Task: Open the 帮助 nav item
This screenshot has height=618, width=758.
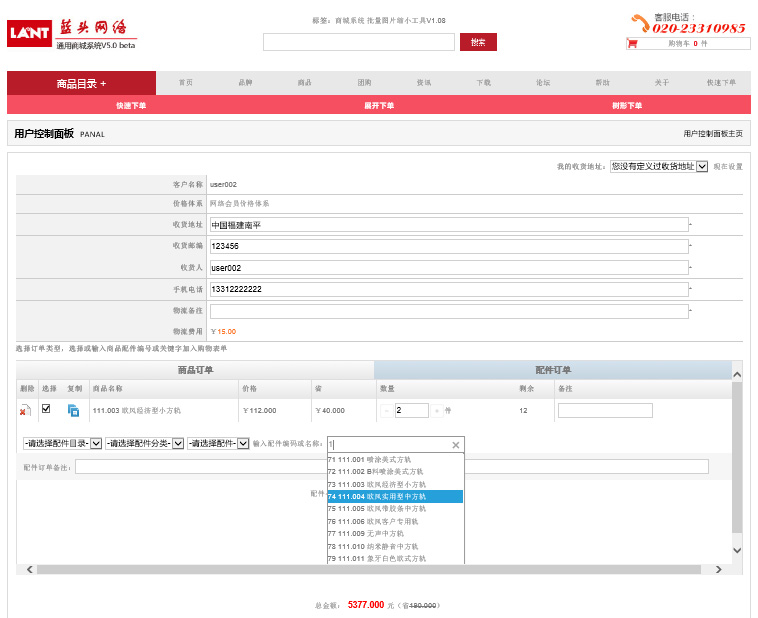Action: pos(602,83)
